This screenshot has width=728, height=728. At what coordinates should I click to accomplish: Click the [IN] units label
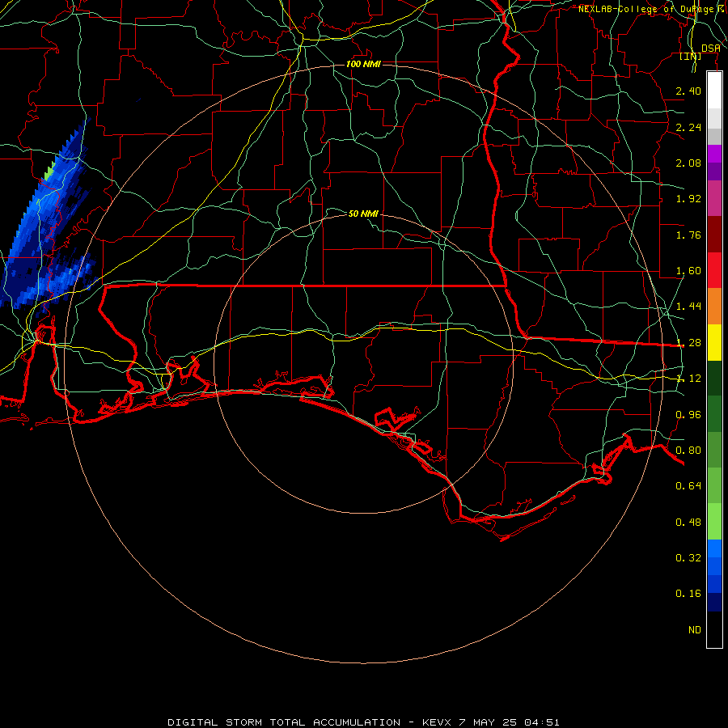691,56
